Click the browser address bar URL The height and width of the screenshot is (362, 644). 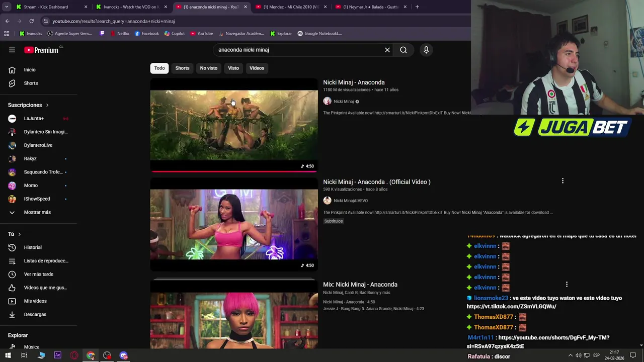coord(113,21)
